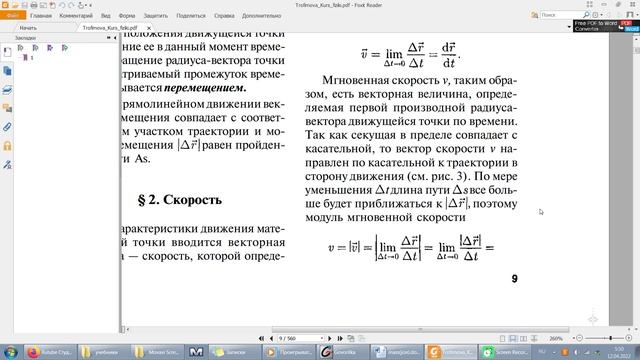
Task: Click the Print icon in quick access toolbar
Action: 34,5
